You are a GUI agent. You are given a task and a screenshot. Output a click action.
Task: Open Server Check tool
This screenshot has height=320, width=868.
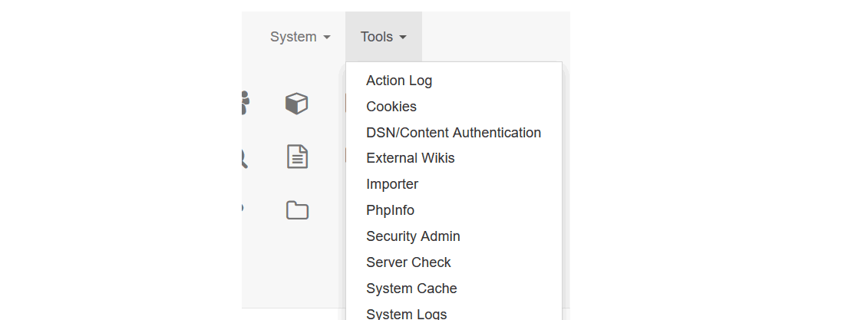point(408,262)
